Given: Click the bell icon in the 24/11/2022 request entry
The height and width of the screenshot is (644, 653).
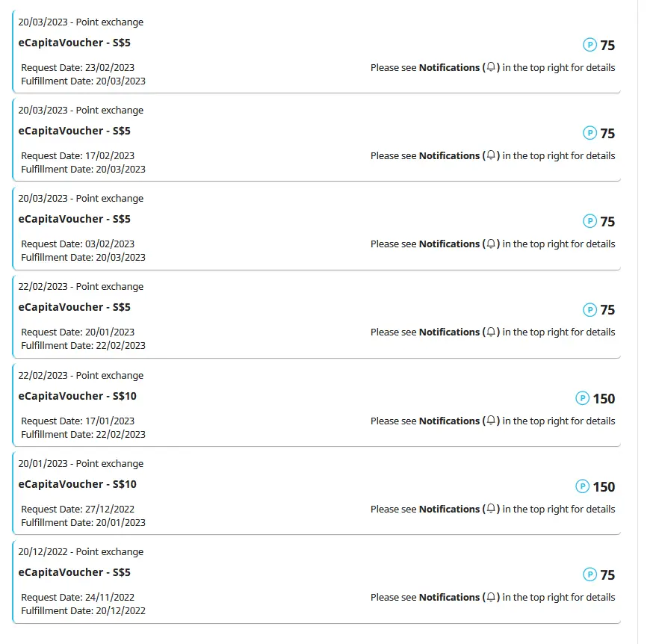Looking at the screenshot, I should coord(491,597).
